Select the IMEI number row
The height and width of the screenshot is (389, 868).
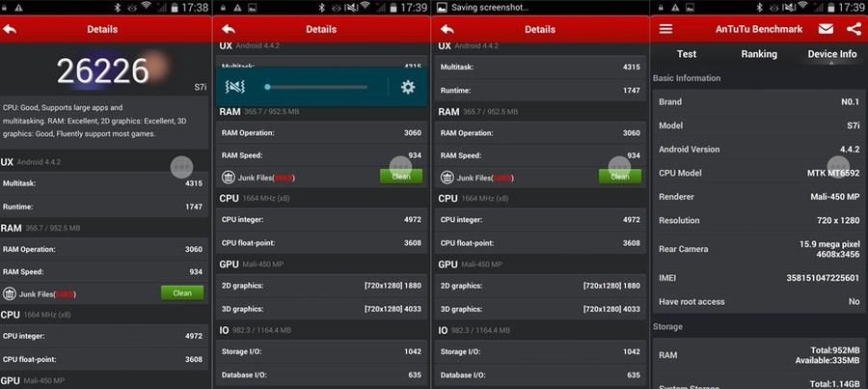point(759,278)
